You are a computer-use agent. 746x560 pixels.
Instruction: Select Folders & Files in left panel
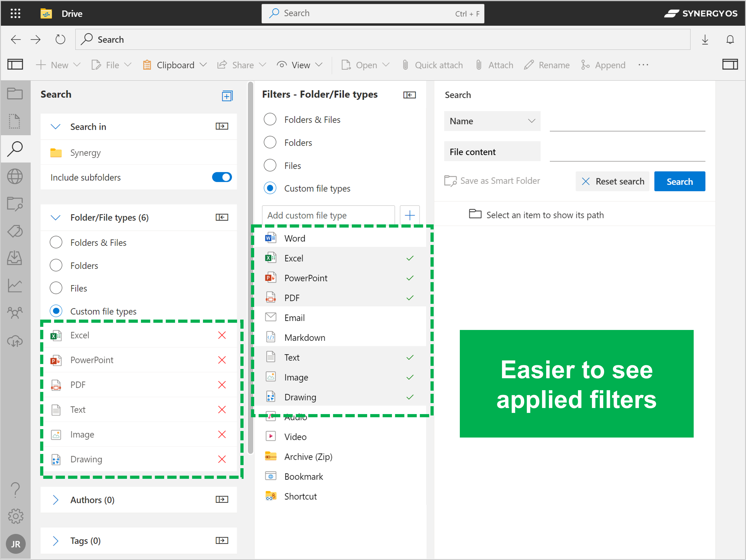coord(56,242)
